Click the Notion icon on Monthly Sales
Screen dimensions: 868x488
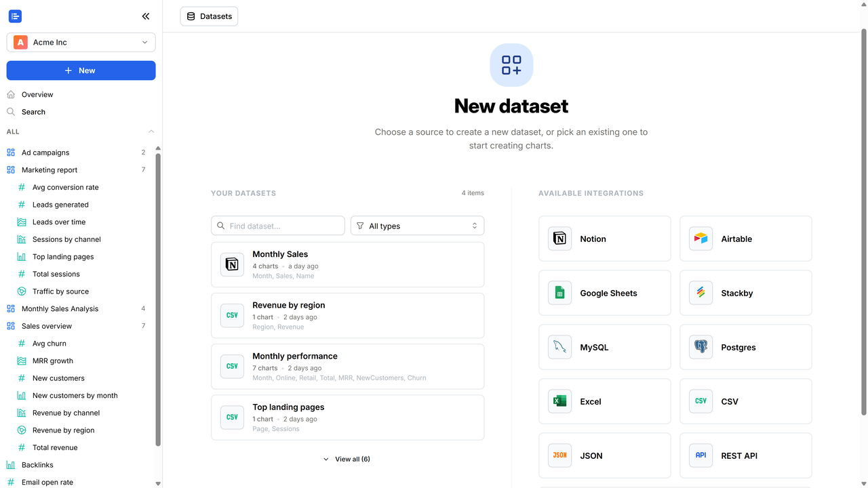(x=232, y=264)
